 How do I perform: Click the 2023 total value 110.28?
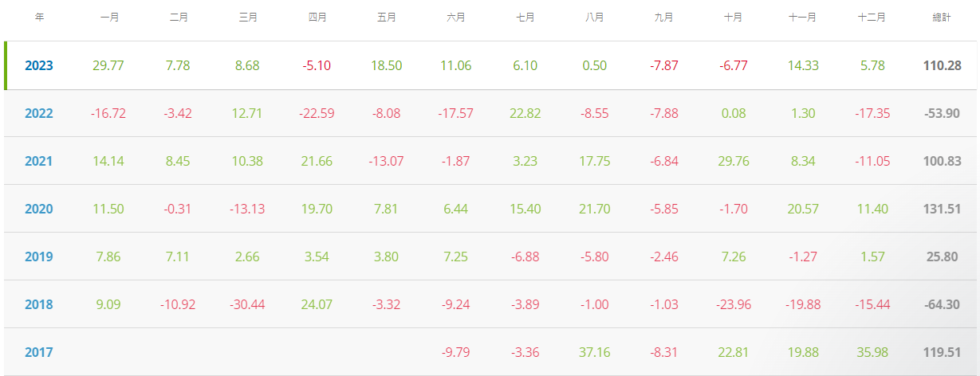click(x=942, y=65)
